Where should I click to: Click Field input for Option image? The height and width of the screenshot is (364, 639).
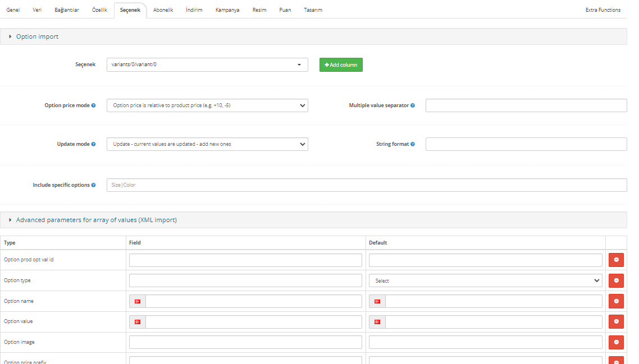pyautogui.click(x=245, y=343)
